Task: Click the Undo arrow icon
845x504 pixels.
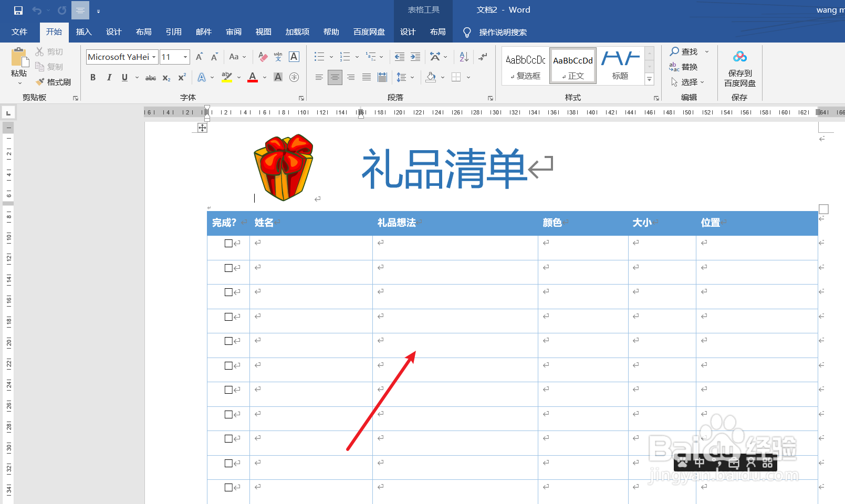Action: (x=37, y=10)
